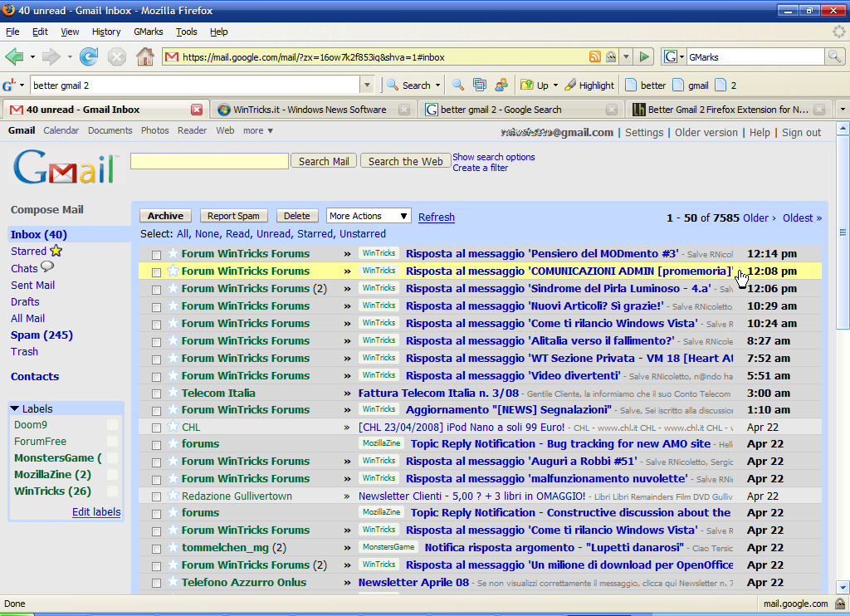Open the Tools menu
The image size is (850, 616).
pyautogui.click(x=187, y=32)
